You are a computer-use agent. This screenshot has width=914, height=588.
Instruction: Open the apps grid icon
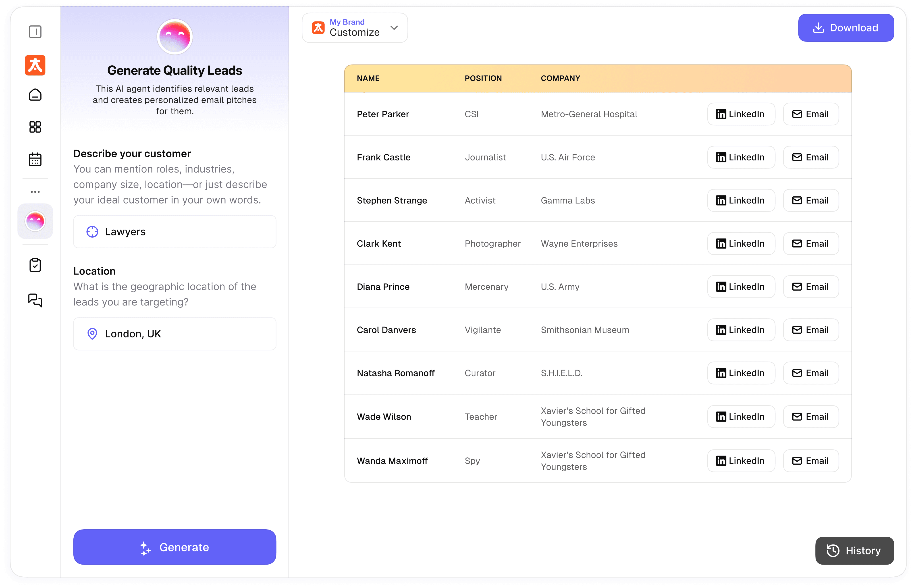point(35,127)
